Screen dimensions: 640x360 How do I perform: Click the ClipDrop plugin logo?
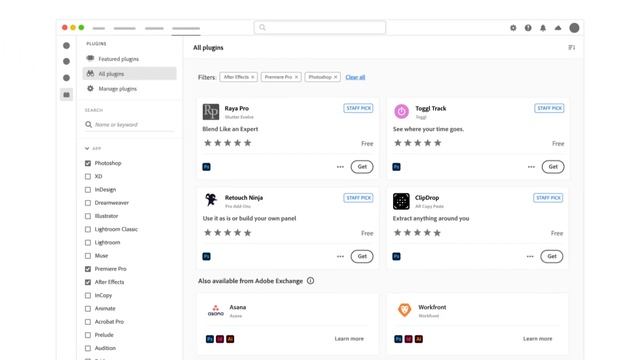tap(401, 201)
